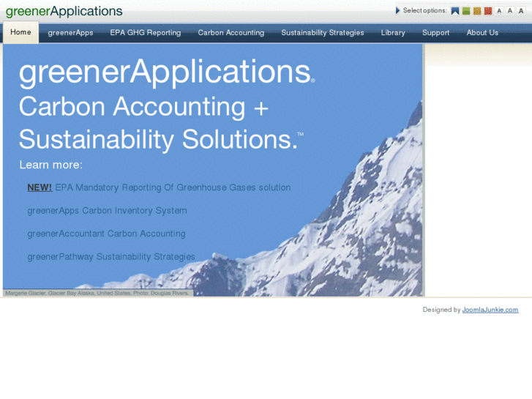Open greenerAccountant Carbon Accounting link
Image resolution: width=532 pixels, height=399 pixels.
point(107,234)
